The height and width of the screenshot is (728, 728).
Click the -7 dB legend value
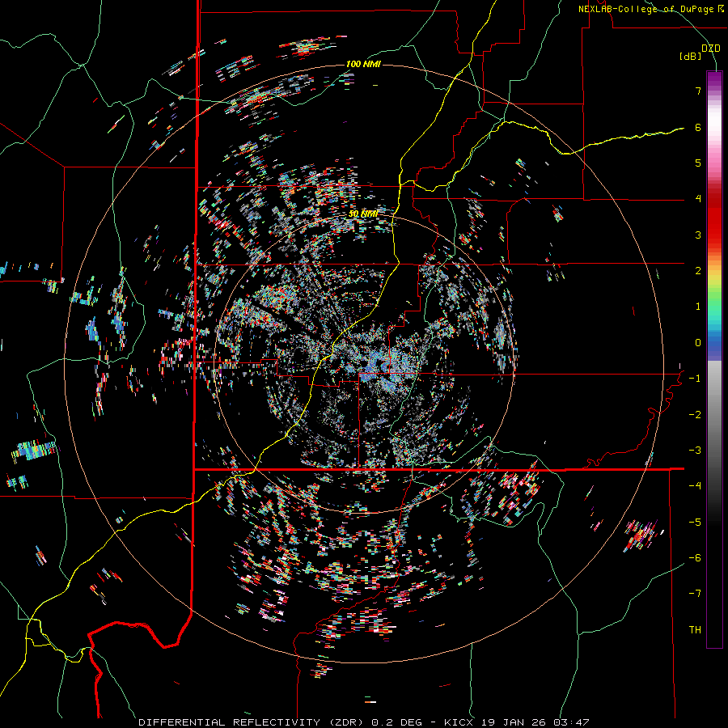pyautogui.click(x=695, y=593)
